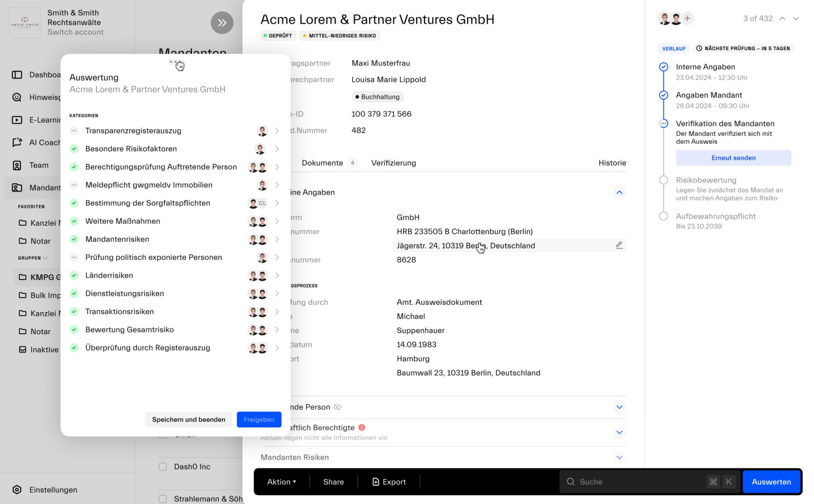Open the AI Coach sidebar icon
Image resolution: width=814 pixels, height=504 pixels.
tap(17, 142)
